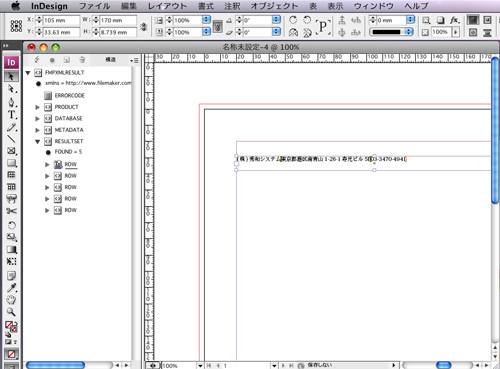Click the Apply None swatch button
The image size is (500, 369).
coord(11,354)
